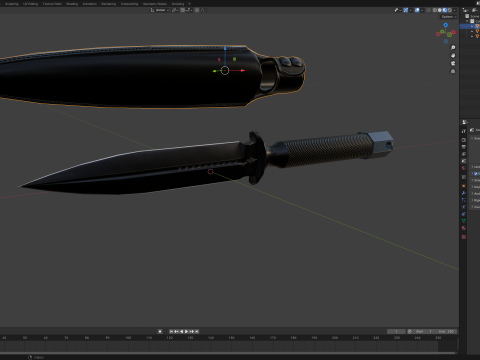Select Material Preview viewport shading
Viewport: 480px width, 360px height.
click(x=445, y=10)
